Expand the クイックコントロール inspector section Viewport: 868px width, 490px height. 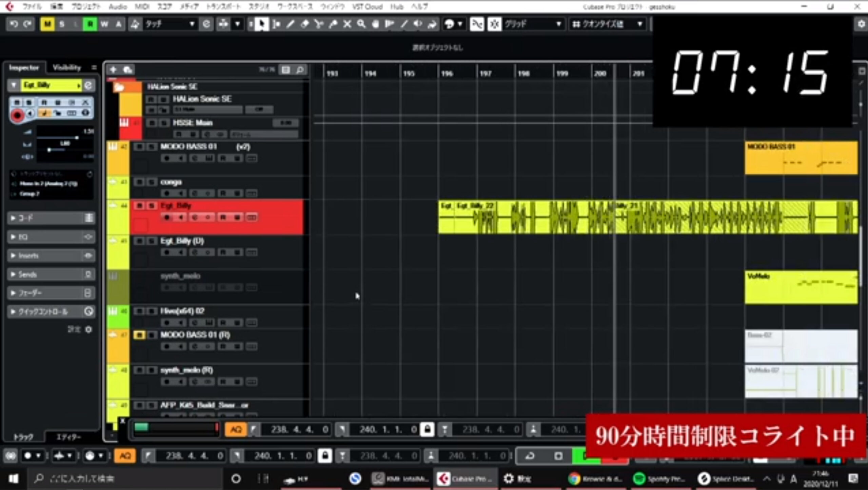(51, 311)
